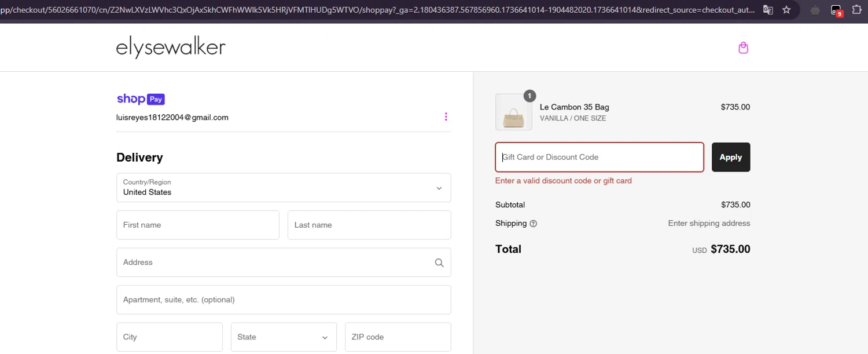
Task: Click the browser address bar URL
Action: coord(377,10)
